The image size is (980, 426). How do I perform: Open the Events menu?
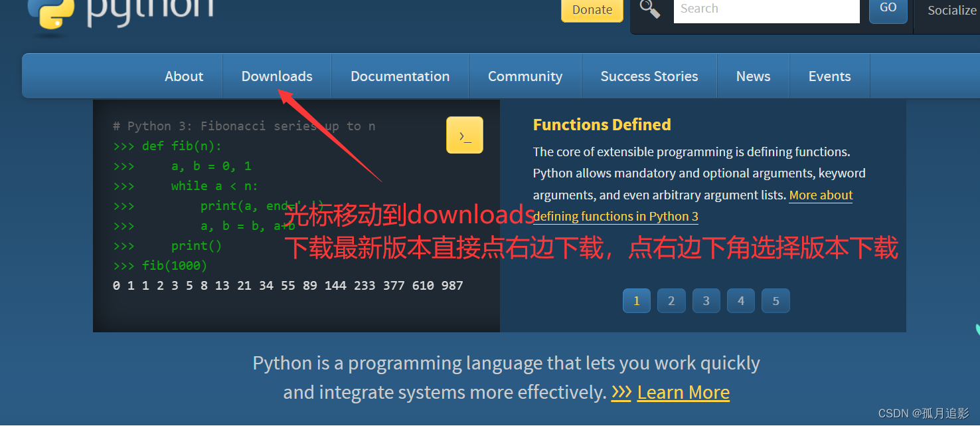pos(830,76)
